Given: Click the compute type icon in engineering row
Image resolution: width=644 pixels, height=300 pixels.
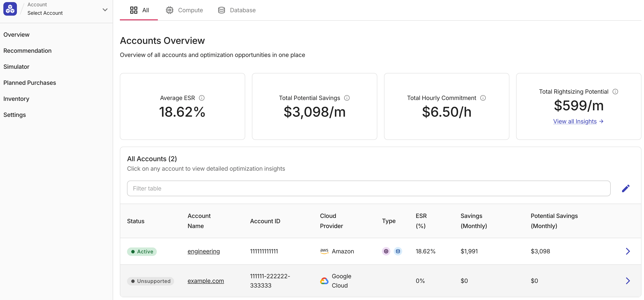Looking at the screenshot, I should [386, 251].
